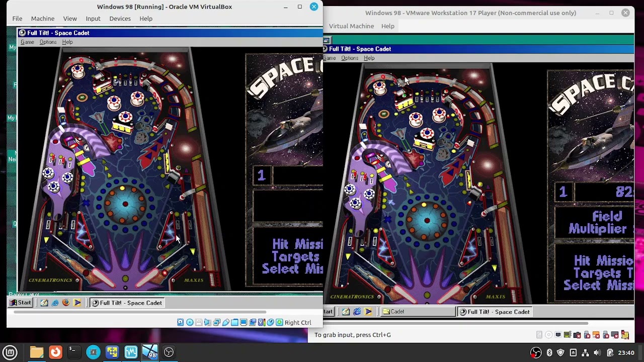This screenshot has height=362, width=644.
Task: Launch Internet Explorer from the Windows 98 Quick Launch
Action: coord(55,303)
